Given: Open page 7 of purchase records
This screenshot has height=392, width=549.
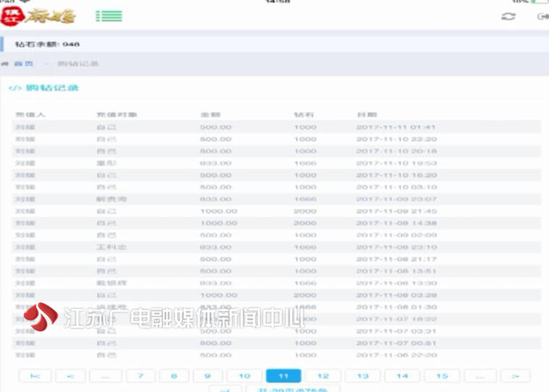Looking at the screenshot, I should tap(141, 376).
